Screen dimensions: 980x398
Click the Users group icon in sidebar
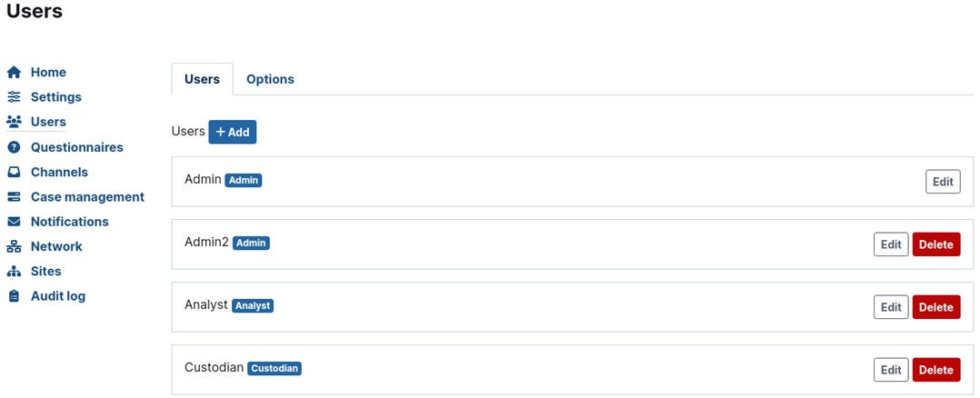[x=14, y=122]
